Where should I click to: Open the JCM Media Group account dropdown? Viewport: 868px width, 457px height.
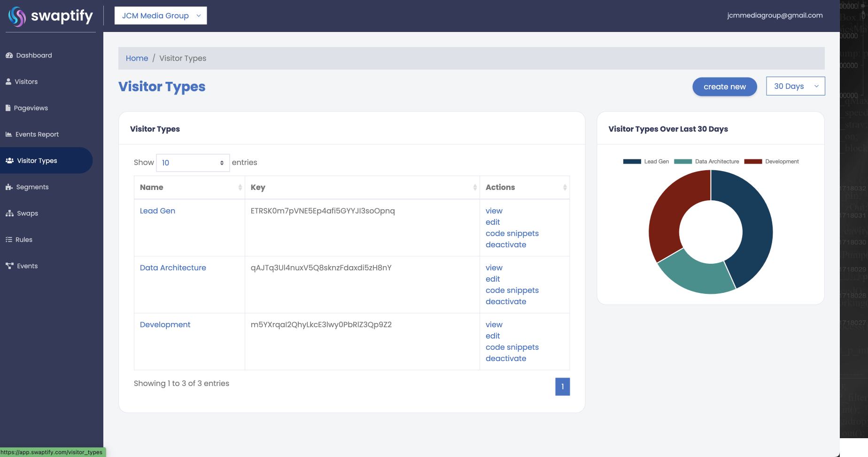(161, 16)
